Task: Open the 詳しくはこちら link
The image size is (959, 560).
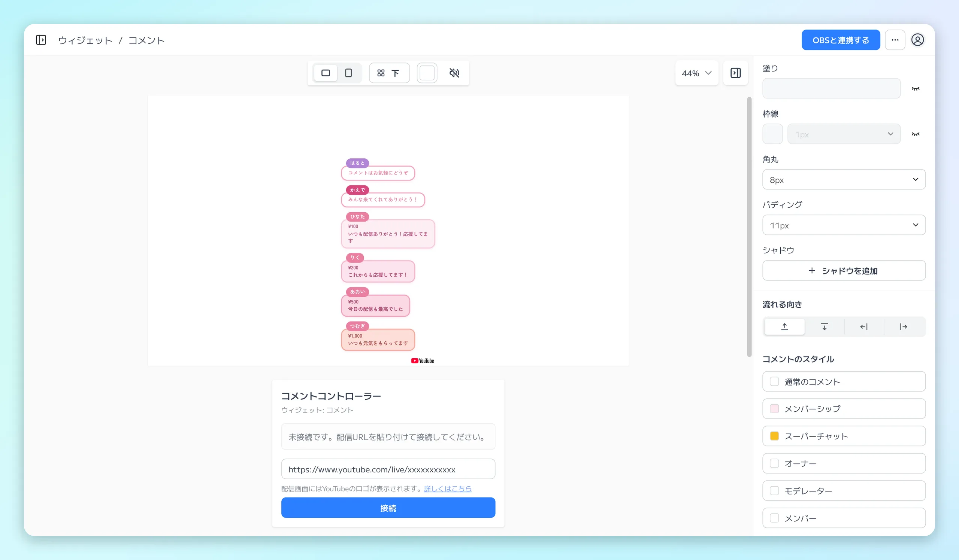Action: pos(448,489)
